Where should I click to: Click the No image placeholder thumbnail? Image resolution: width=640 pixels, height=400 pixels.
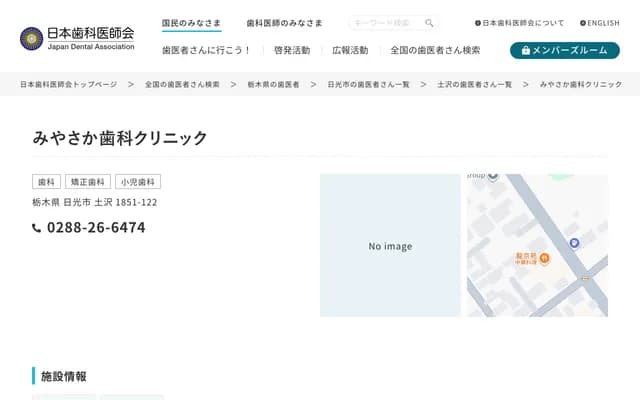[390, 246]
